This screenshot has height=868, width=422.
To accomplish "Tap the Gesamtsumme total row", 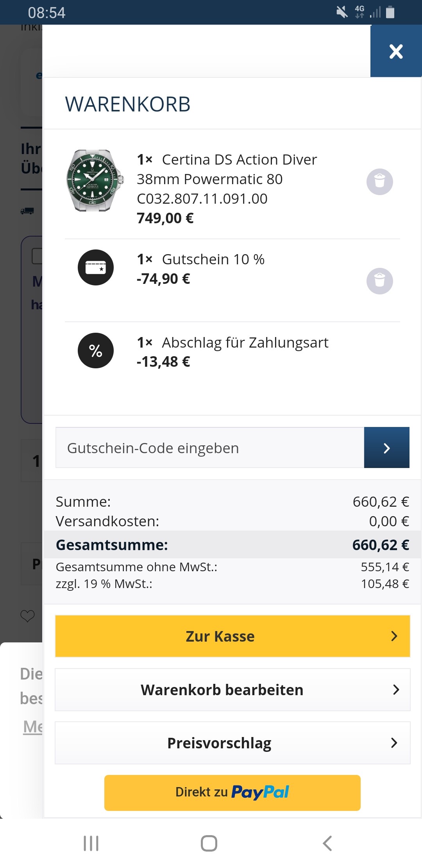I will coord(232,545).
